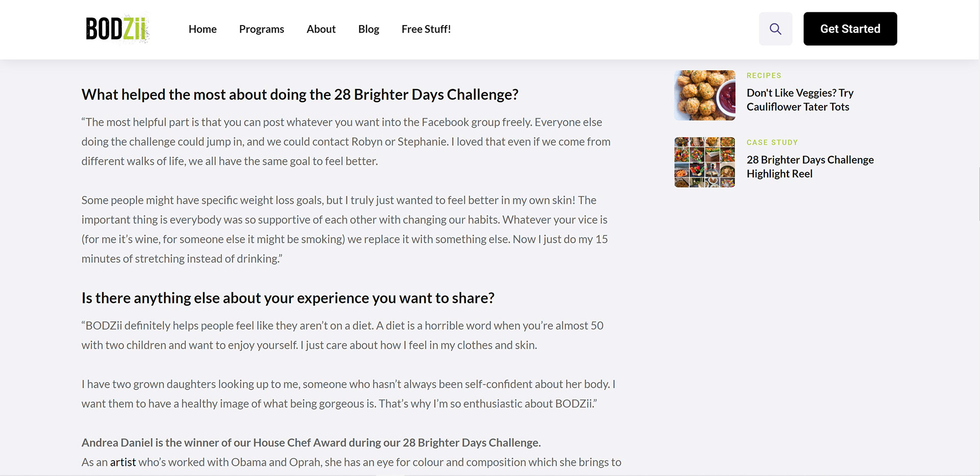Open the 28 Brighter Days Highlight Reel title
The image size is (980, 476).
coord(810,167)
